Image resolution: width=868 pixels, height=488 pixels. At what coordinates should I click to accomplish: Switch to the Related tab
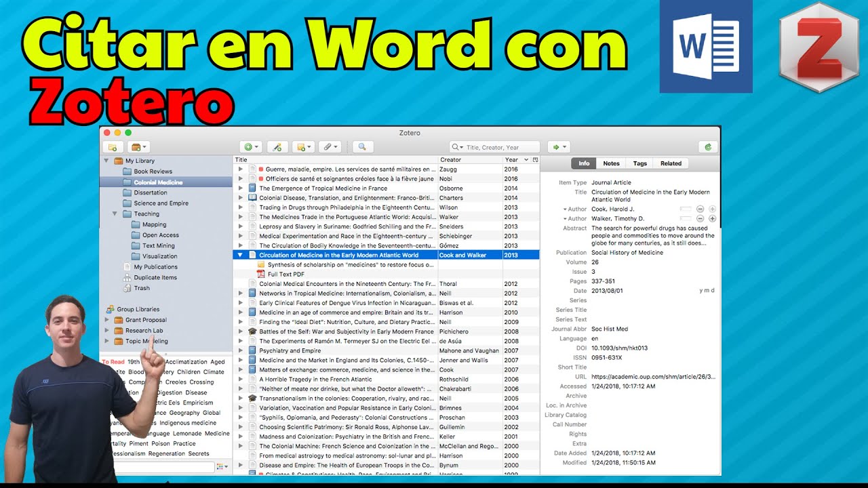(x=671, y=163)
